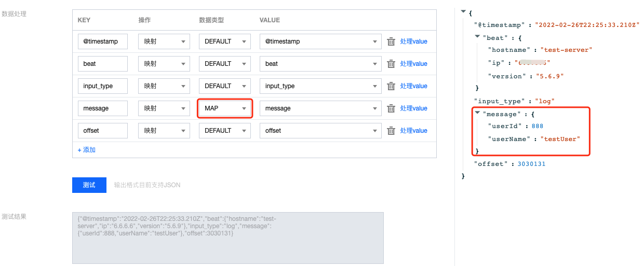Open DEFAULT data type dropdown for beat
This screenshot has width=644, height=266.
point(225,64)
